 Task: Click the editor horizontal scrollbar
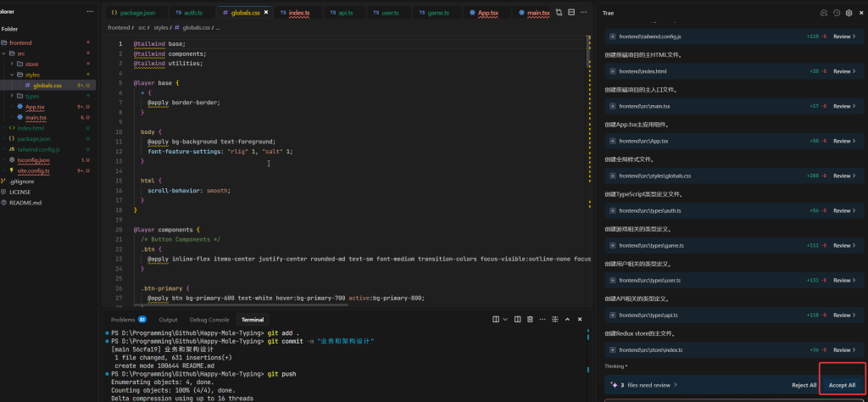point(241,304)
